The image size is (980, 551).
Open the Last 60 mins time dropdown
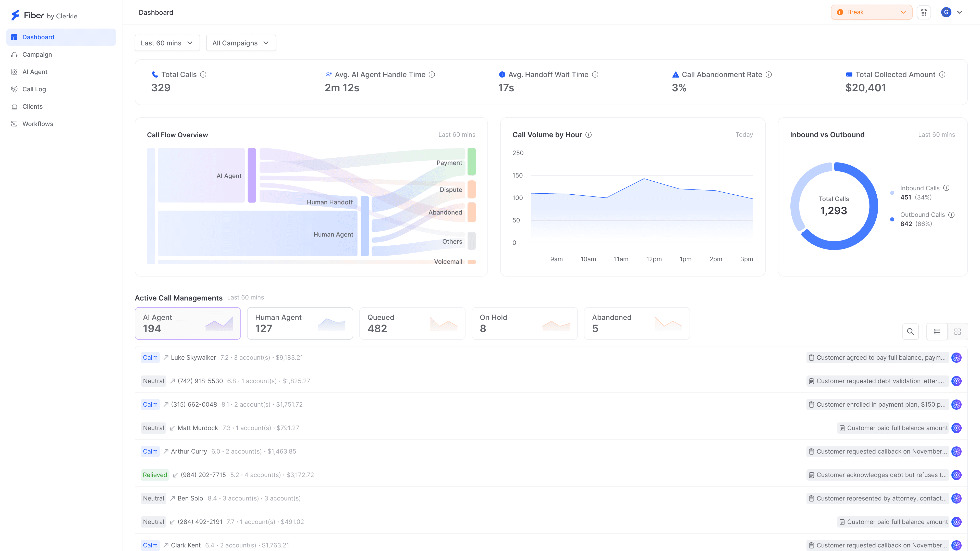[167, 43]
